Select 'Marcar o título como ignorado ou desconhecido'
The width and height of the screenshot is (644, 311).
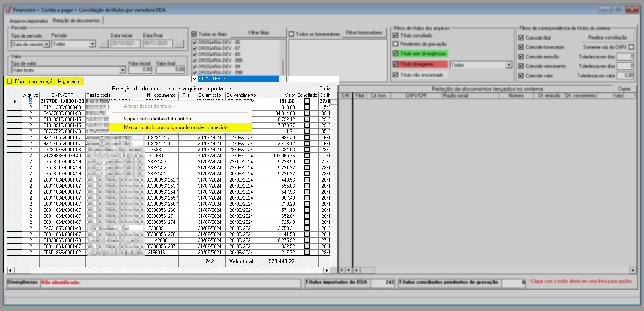pyautogui.click(x=176, y=127)
